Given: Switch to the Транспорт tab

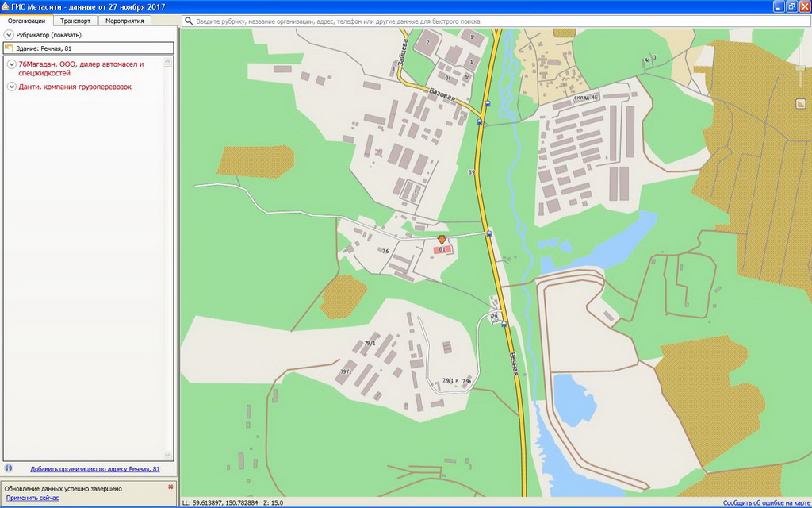Looking at the screenshot, I should click(x=76, y=21).
